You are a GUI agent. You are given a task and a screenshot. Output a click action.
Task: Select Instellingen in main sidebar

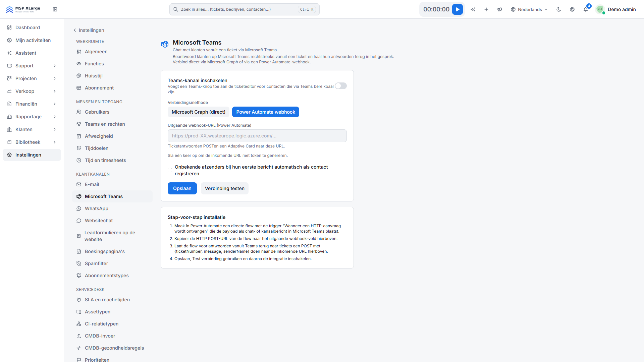point(32,155)
